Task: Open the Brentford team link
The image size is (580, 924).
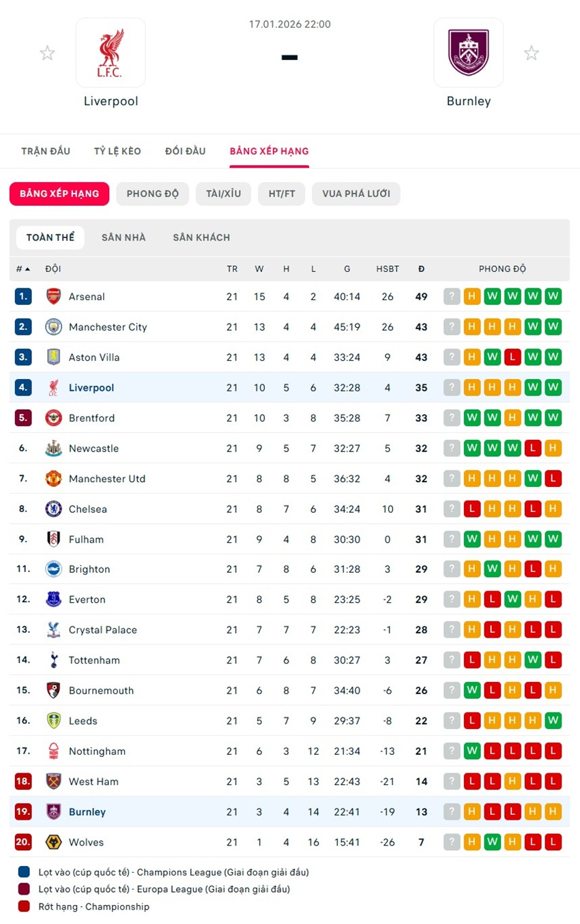Action: pyautogui.click(x=91, y=418)
